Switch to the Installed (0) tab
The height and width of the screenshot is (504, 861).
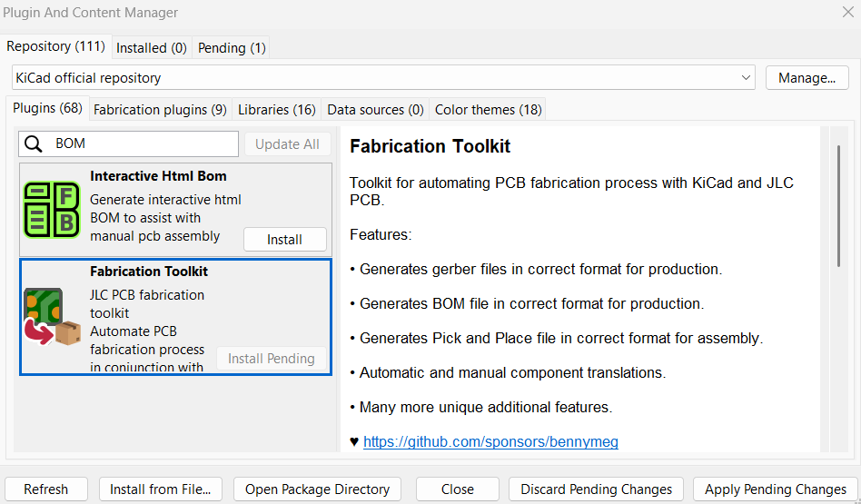(152, 48)
